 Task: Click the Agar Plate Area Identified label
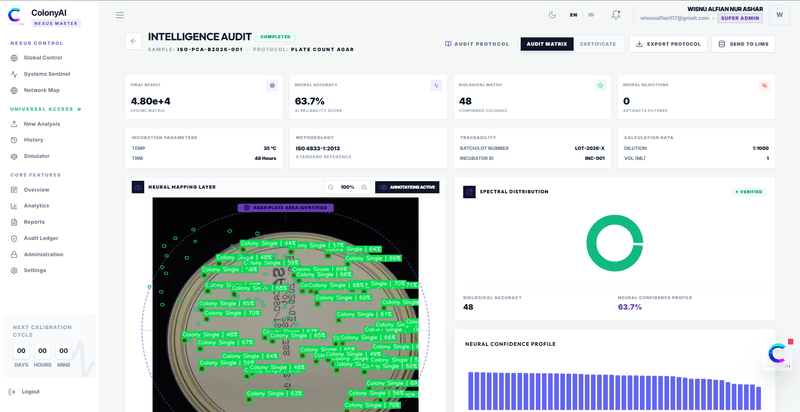(x=286, y=208)
